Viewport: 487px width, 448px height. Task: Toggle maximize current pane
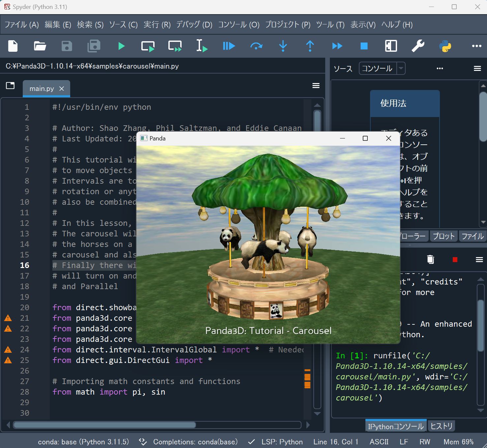[390, 46]
